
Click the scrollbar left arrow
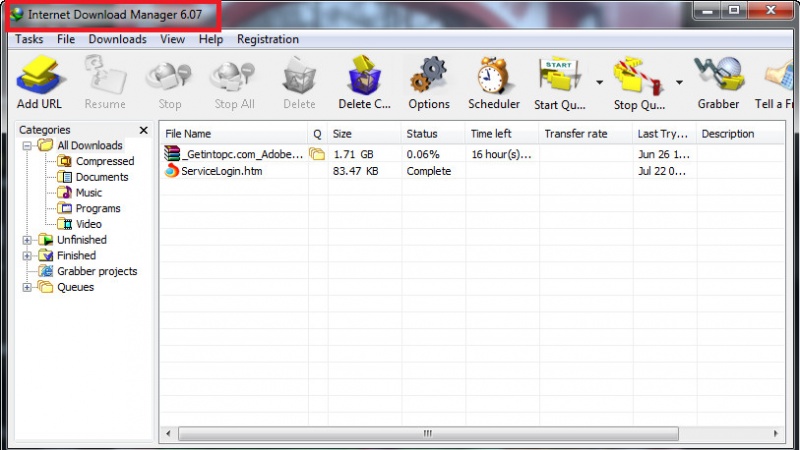(168, 434)
